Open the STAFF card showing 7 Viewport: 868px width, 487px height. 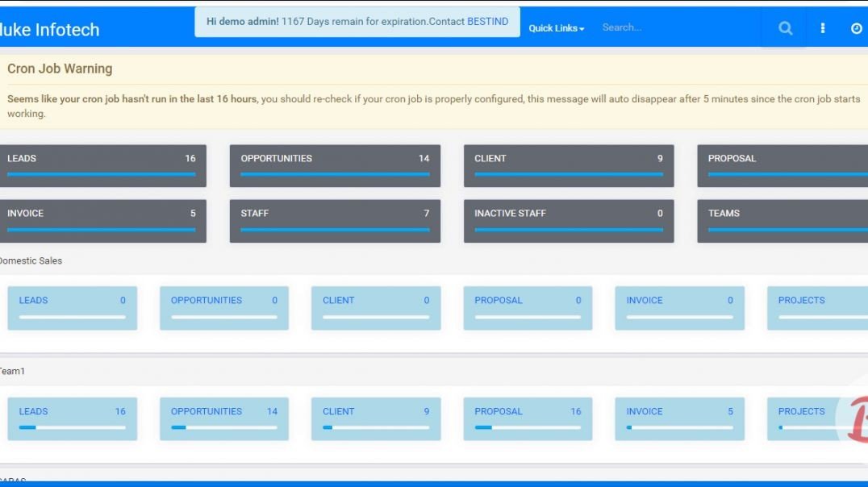pyautogui.click(x=335, y=220)
